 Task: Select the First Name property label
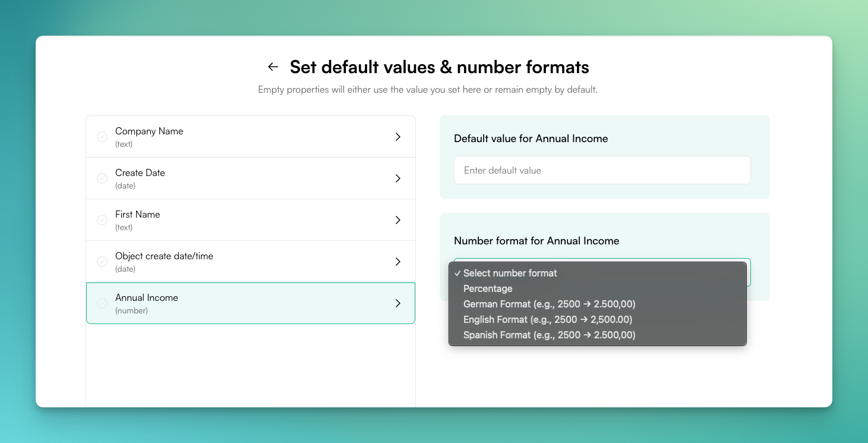pos(138,215)
